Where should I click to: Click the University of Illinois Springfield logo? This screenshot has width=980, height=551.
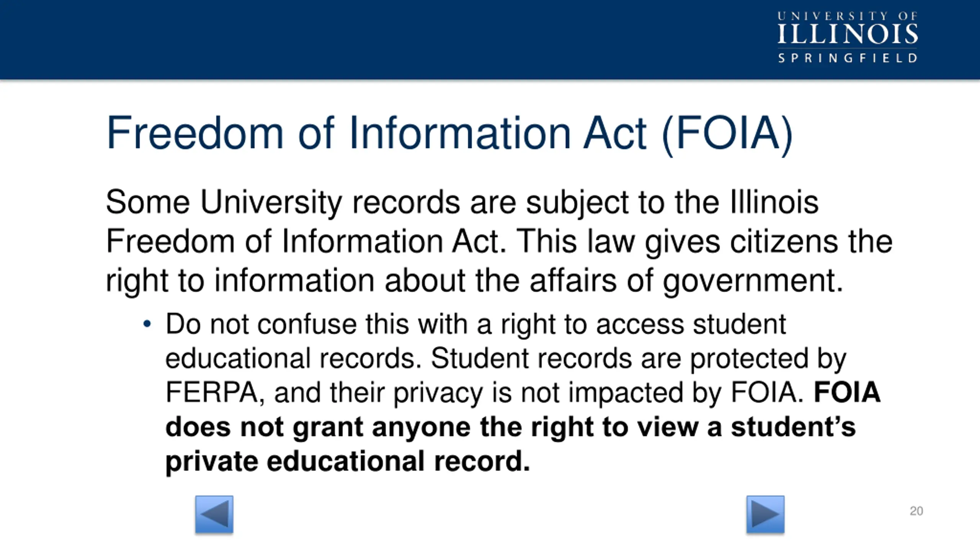tap(848, 37)
